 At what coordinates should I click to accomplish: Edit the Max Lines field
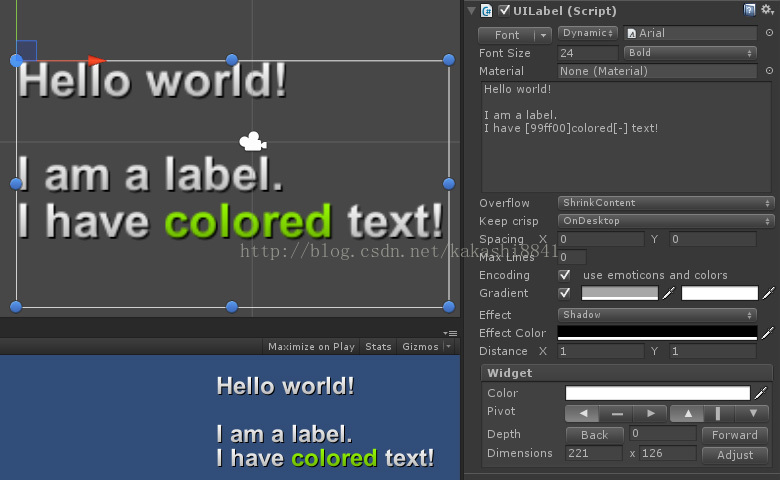pos(572,257)
